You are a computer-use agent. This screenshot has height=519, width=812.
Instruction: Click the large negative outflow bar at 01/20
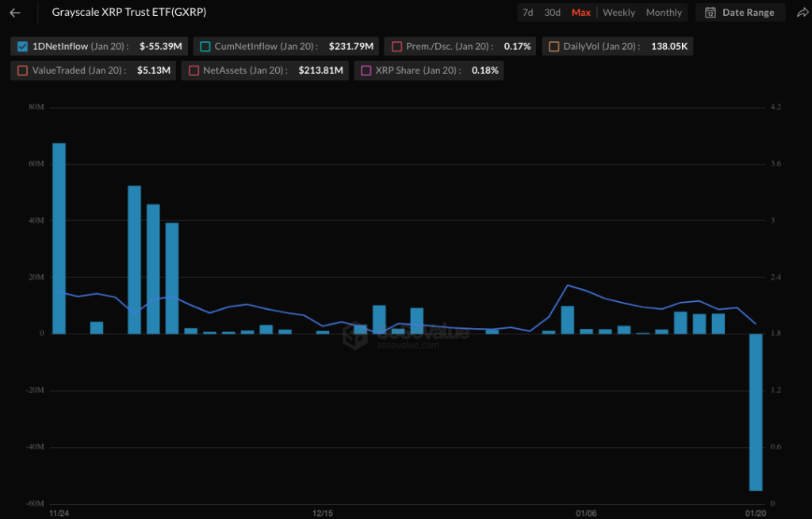(756, 412)
